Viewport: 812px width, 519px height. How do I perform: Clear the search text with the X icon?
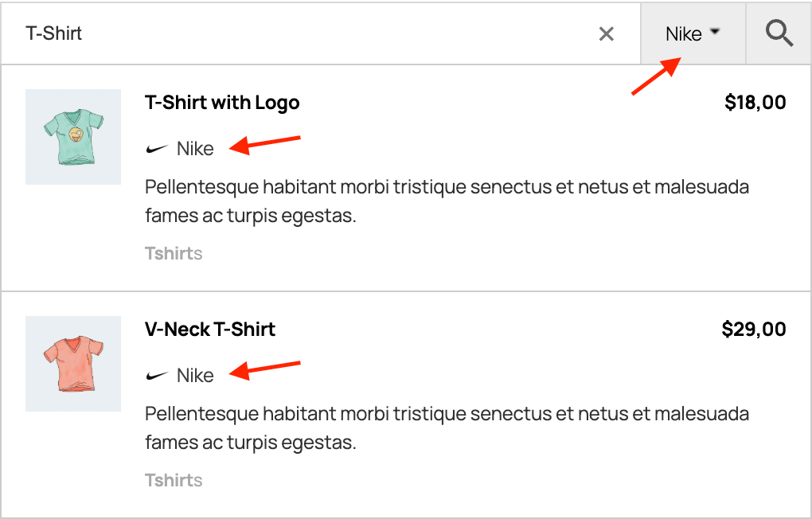pyautogui.click(x=607, y=33)
